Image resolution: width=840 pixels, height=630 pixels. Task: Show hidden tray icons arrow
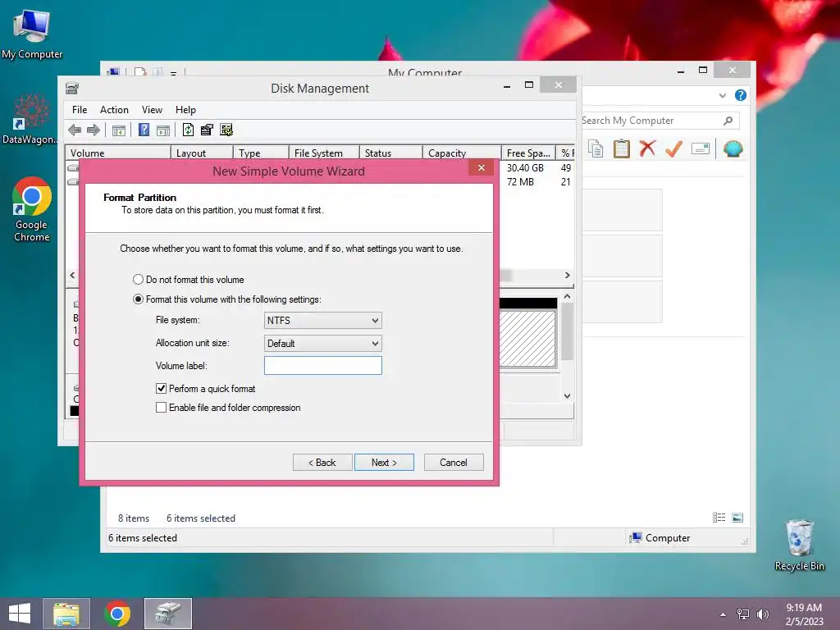coord(724,614)
